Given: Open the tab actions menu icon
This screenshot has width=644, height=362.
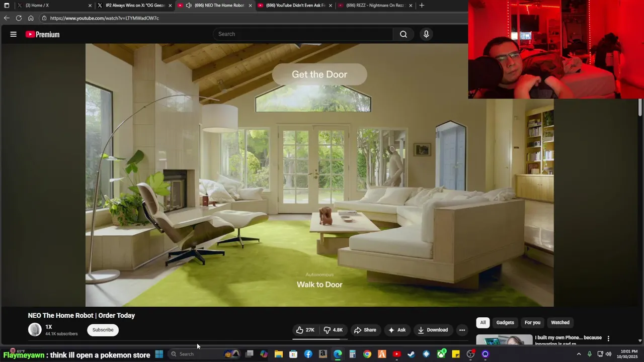Looking at the screenshot, I should (7, 6).
